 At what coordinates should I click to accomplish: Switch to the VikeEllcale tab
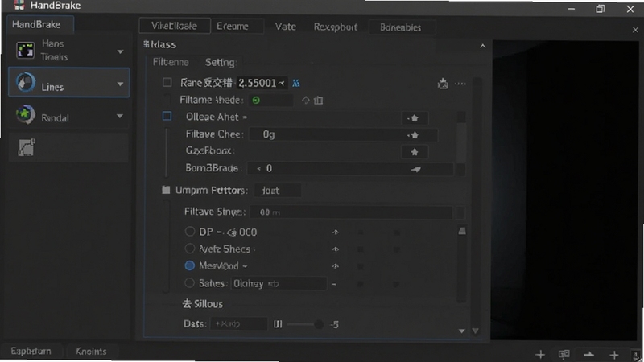click(175, 26)
